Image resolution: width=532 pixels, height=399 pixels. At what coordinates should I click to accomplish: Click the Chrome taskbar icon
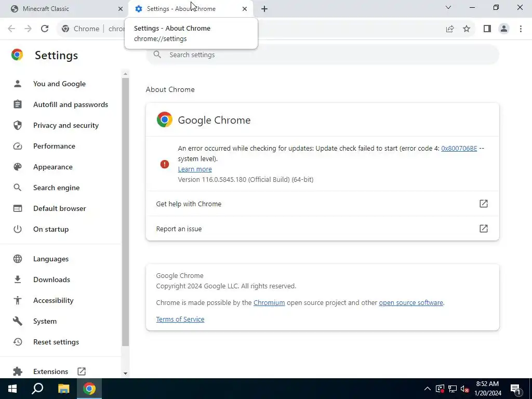(x=89, y=389)
